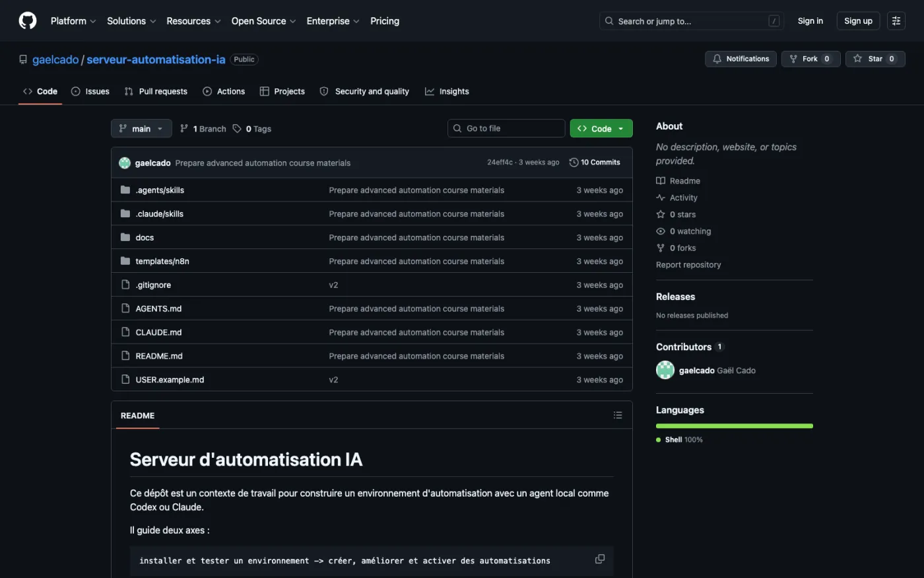Click the Notifications button
Image resolution: width=924 pixels, height=578 pixels.
(x=741, y=59)
